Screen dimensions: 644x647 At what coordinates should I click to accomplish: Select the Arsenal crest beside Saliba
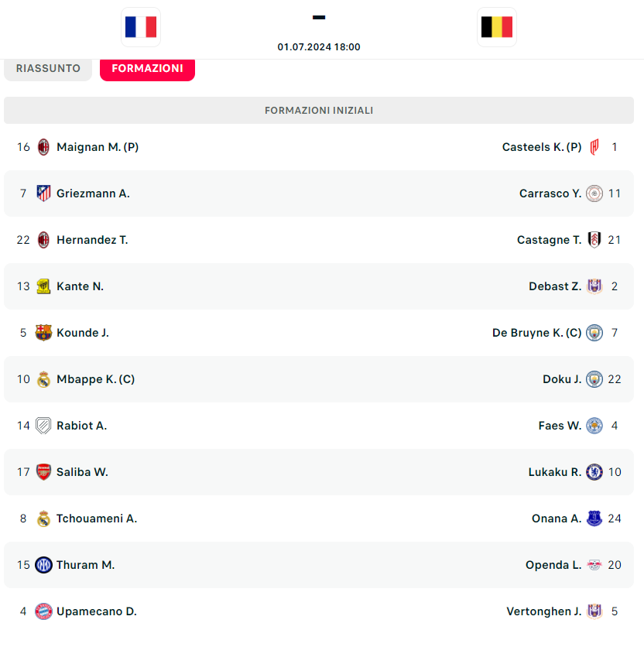(44, 472)
